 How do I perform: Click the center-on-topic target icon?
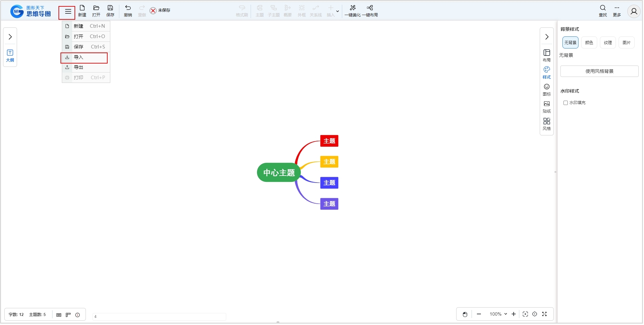(x=535, y=315)
